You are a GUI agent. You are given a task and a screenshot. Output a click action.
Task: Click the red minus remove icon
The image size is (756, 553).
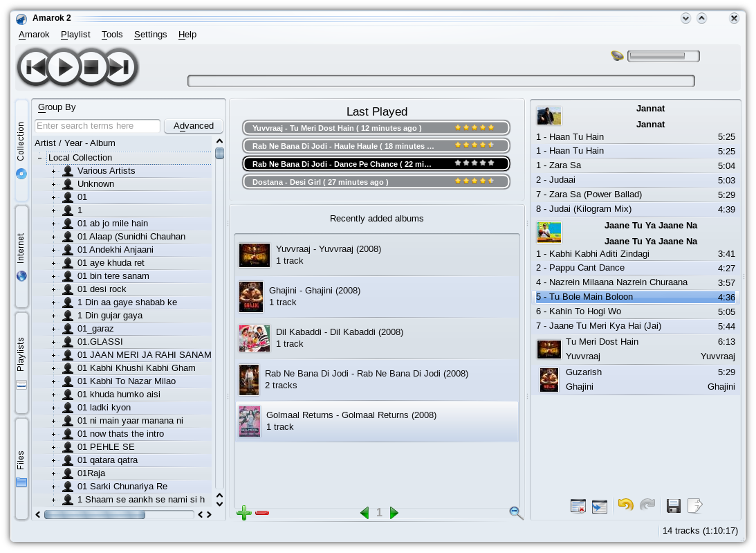262,513
